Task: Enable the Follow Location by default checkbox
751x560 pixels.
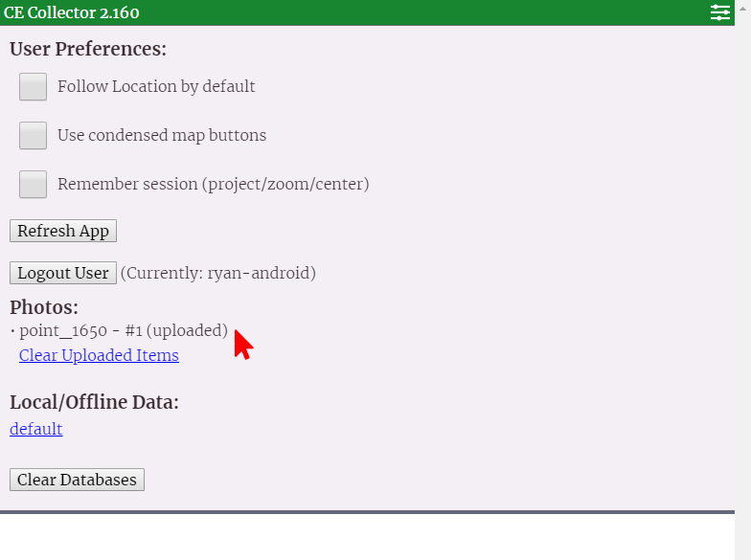Action: pyautogui.click(x=34, y=87)
